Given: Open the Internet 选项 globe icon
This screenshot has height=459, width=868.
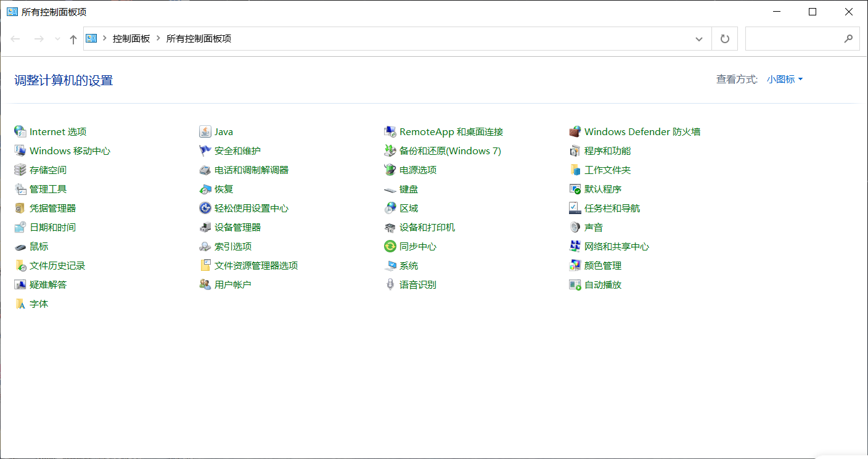Looking at the screenshot, I should tap(20, 131).
